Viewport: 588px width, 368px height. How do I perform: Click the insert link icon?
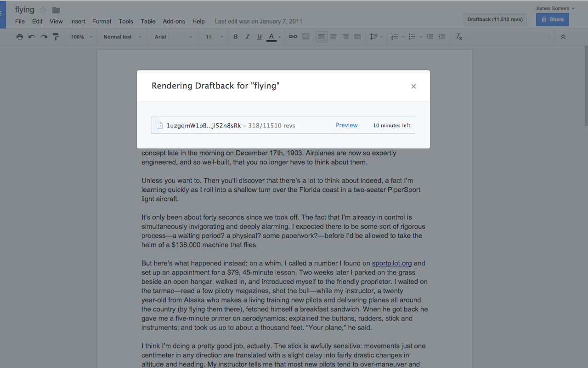click(293, 37)
